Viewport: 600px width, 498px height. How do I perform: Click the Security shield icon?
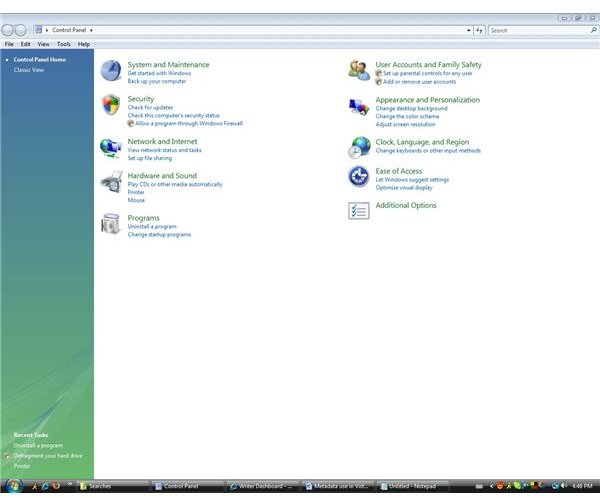pos(111,104)
